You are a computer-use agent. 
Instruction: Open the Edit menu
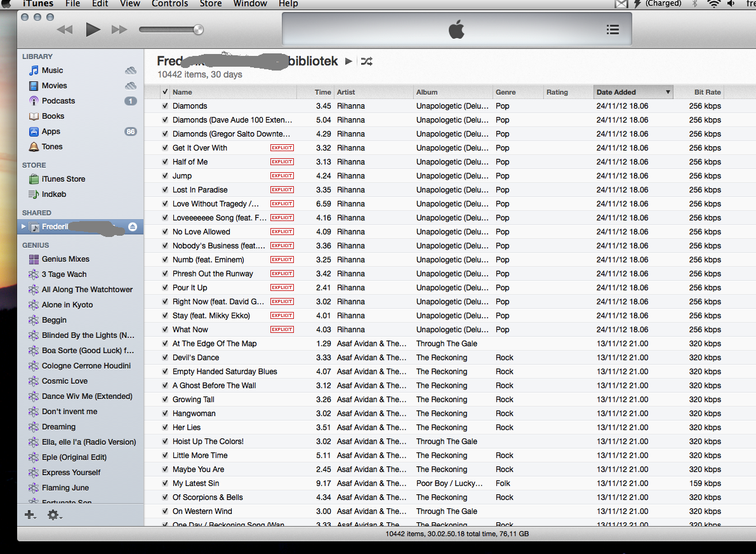[100, 4]
